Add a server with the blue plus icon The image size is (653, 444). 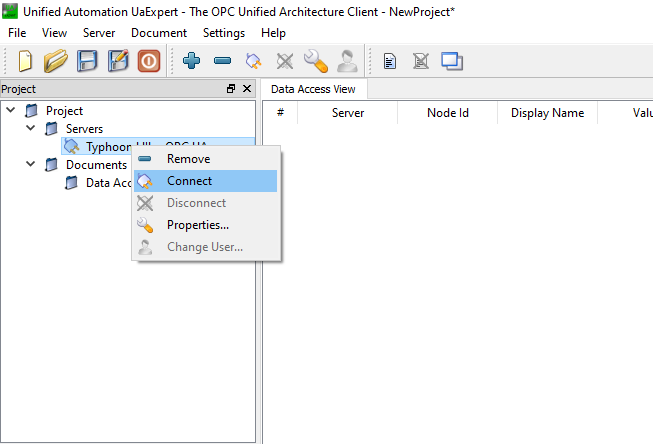click(x=192, y=61)
